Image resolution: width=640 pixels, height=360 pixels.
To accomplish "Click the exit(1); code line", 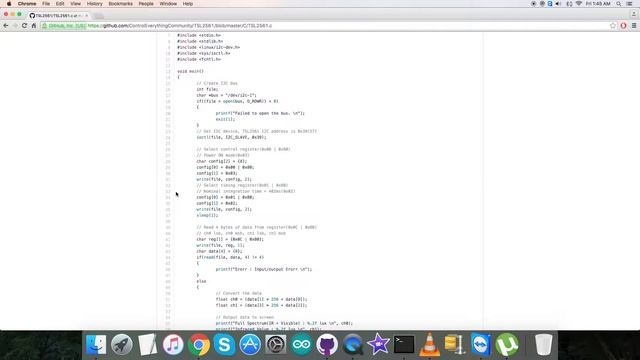I will (x=225, y=120).
